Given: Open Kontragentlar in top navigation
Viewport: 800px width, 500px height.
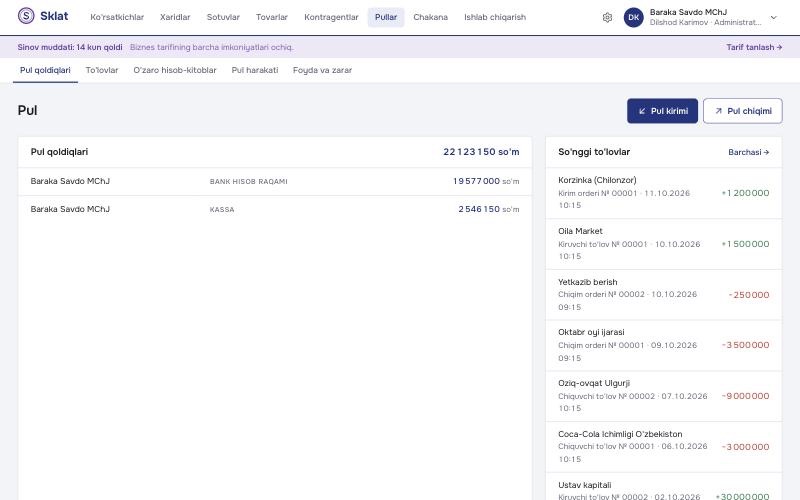Looking at the screenshot, I should coord(331,17).
